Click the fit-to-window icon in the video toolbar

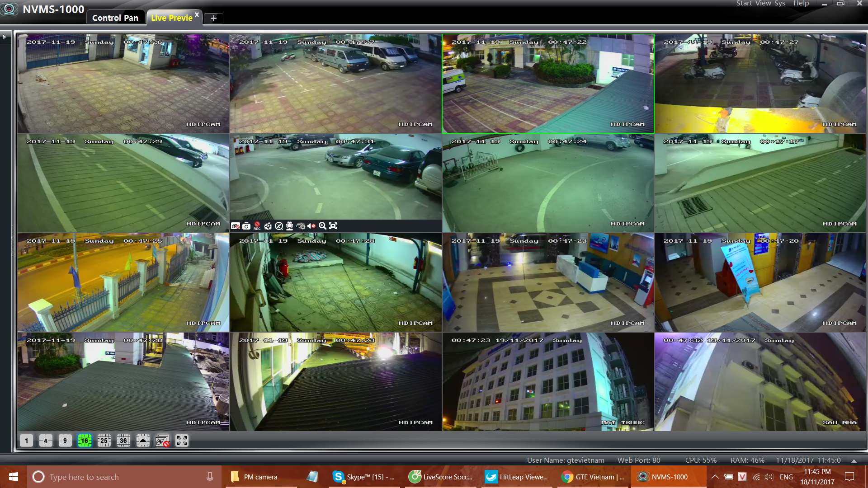(333, 225)
